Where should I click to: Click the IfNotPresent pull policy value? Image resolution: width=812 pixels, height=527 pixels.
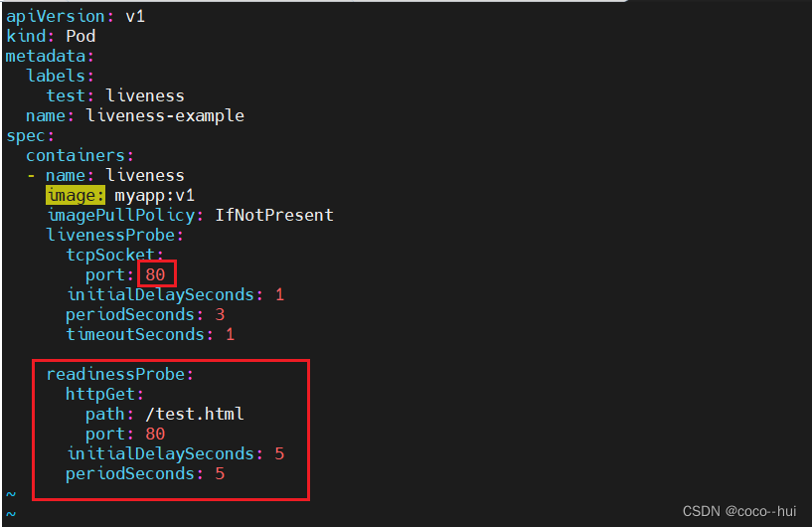point(274,215)
